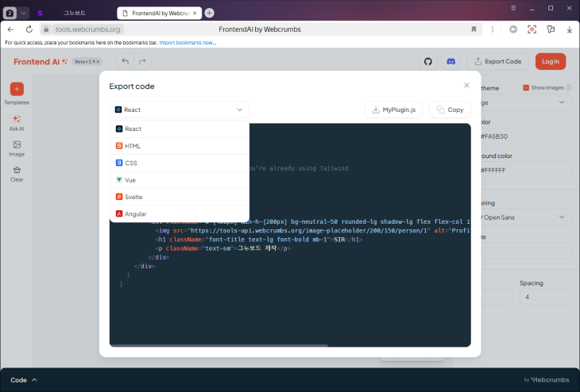Open the GitHub repository icon
Image resolution: width=580 pixels, height=392 pixels.
pyautogui.click(x=428, y=61)
